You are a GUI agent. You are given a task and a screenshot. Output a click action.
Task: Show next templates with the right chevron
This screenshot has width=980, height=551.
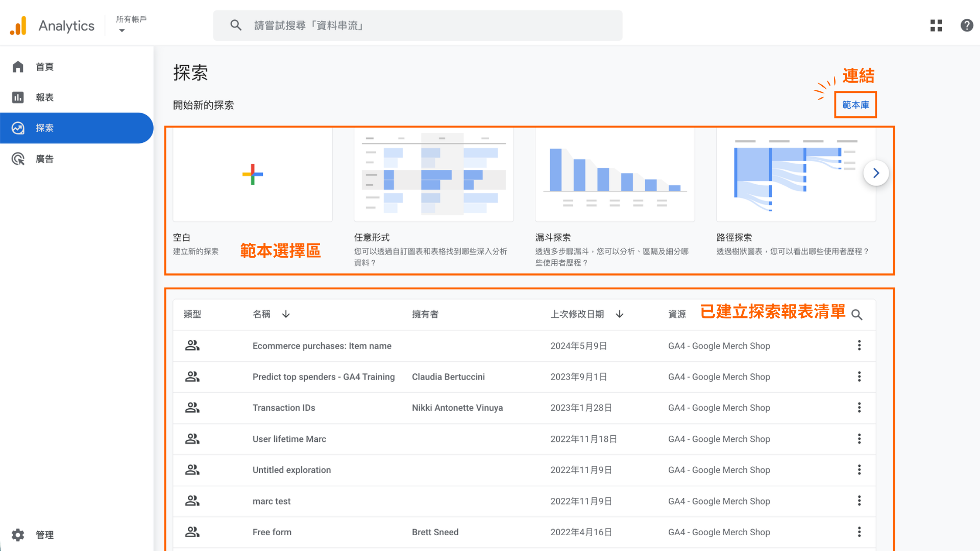[x=876, y=173]
